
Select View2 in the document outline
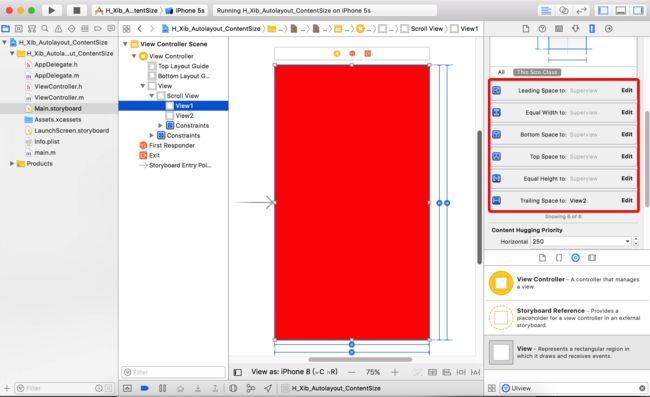184,116
